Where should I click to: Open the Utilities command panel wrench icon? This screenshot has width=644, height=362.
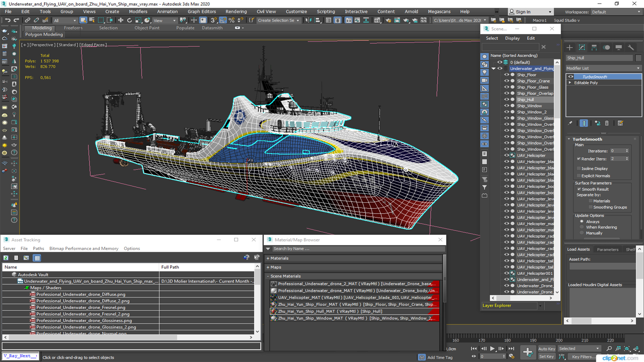[x=631, y=47]
